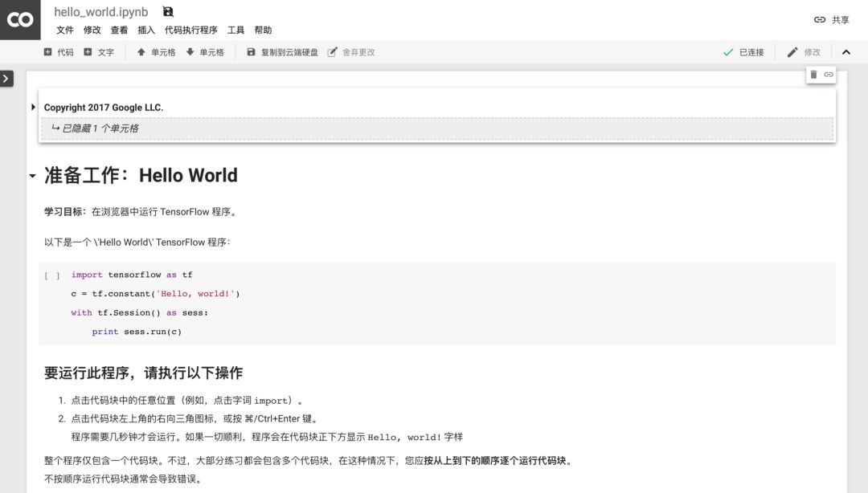
Task: Open the left sidebar panel arrow
Action: coord(6,79)
